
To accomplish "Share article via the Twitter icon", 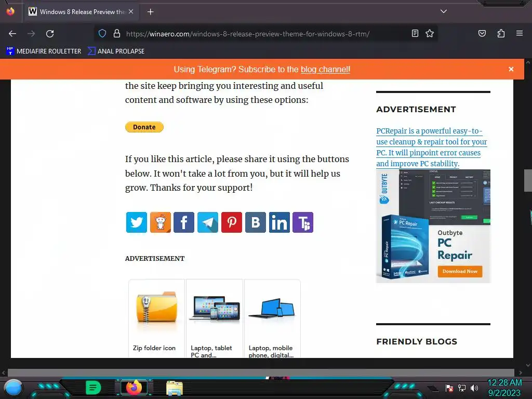I will [137, 222].
